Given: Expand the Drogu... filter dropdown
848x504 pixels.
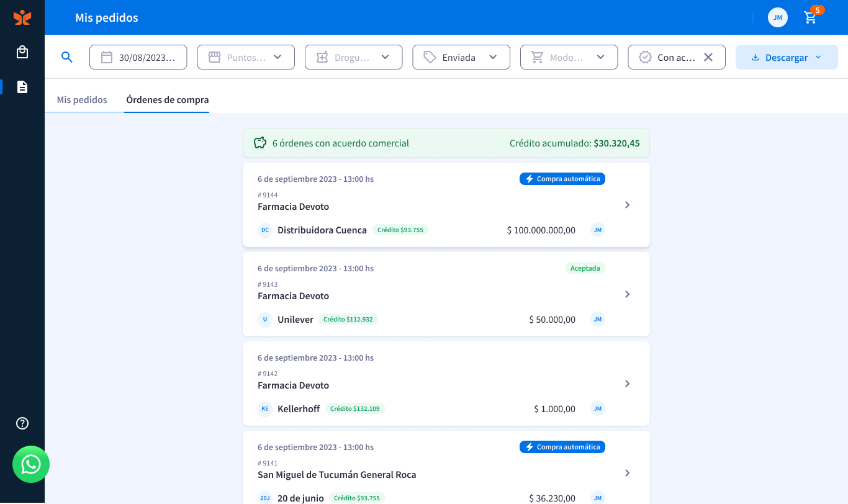Looking at the screenshot, I should (354, 57).
